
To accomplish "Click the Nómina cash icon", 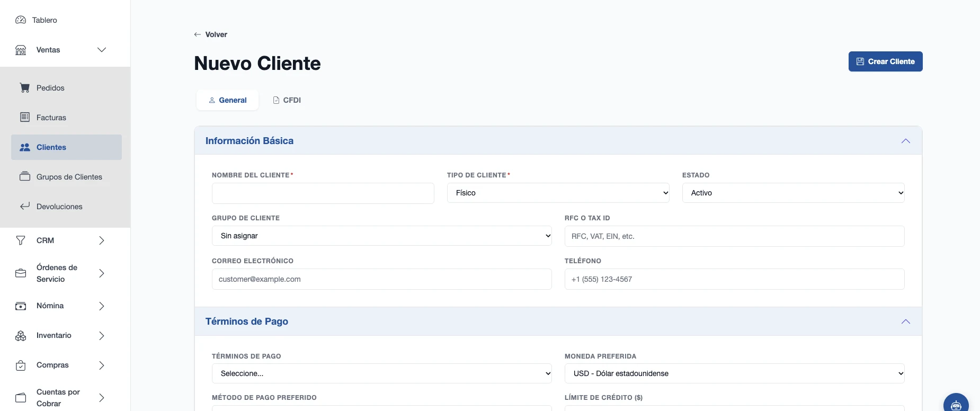I will (x=21, y=306).
